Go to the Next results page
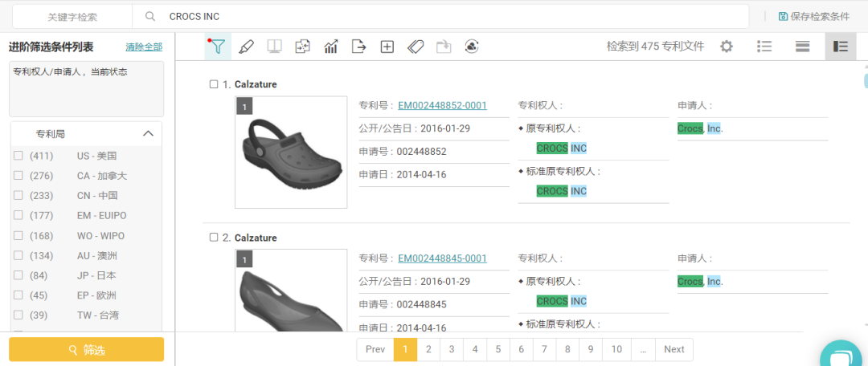The width and height of the screenshot is (868, 366). click(674, 349)
